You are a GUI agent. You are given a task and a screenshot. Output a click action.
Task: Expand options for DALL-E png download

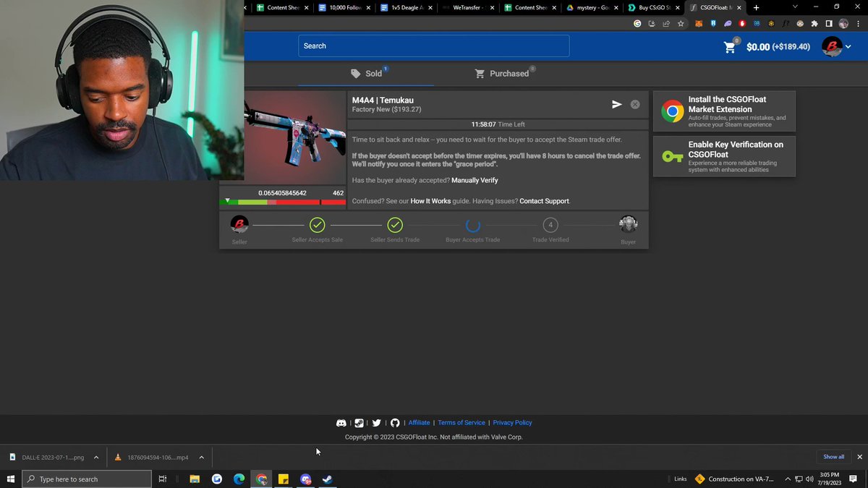pyautogui.click(x=96, y=457)
